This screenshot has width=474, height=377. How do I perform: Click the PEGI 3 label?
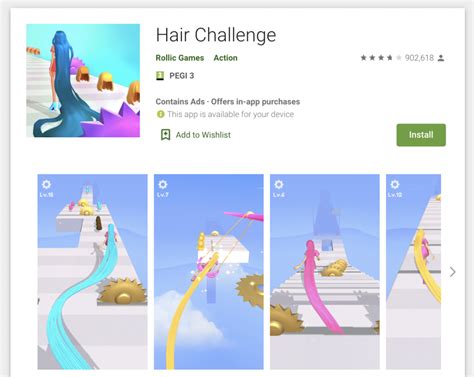(x=182, y=76)
